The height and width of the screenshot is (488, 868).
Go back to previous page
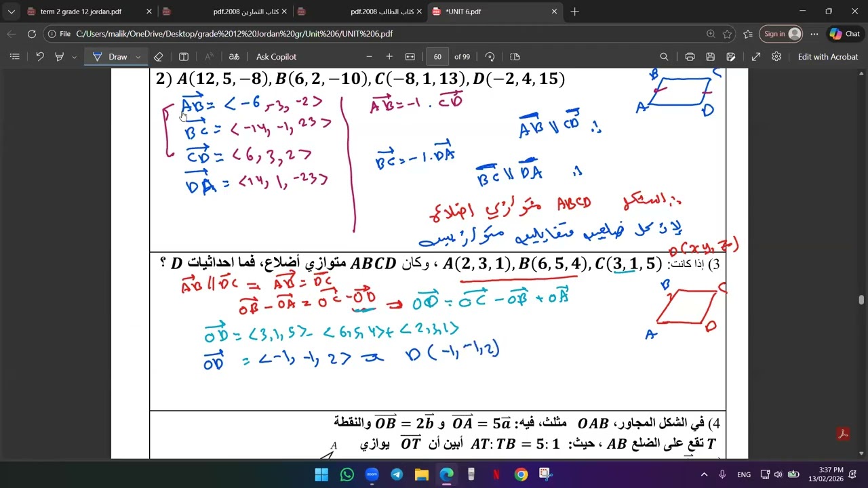tap(12, 34)
